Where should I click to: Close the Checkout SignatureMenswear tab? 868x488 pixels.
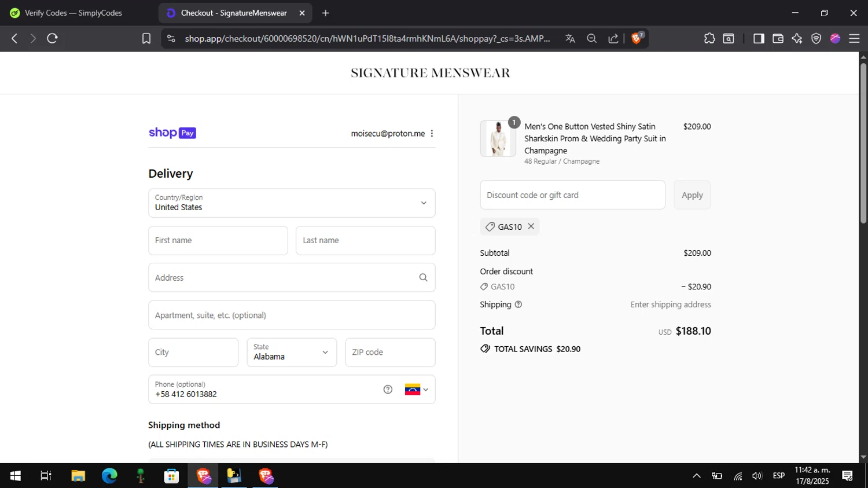coord(302,13)
